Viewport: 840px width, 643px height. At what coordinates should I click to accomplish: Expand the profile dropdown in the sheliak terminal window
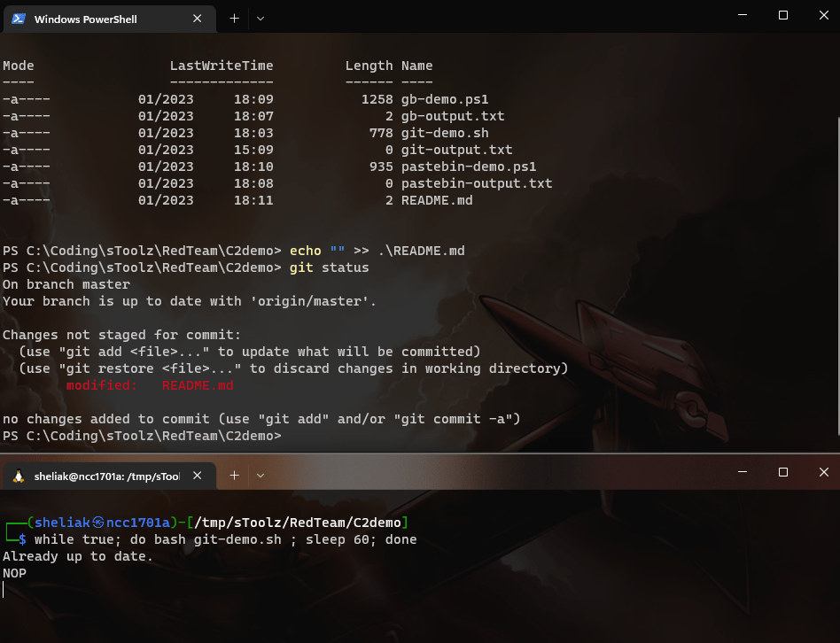pos(261,476)
